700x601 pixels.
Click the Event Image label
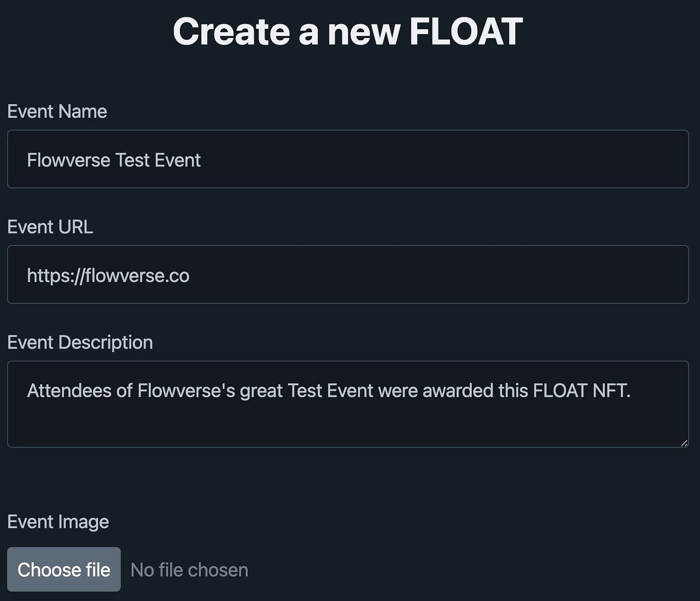[58, 521]
